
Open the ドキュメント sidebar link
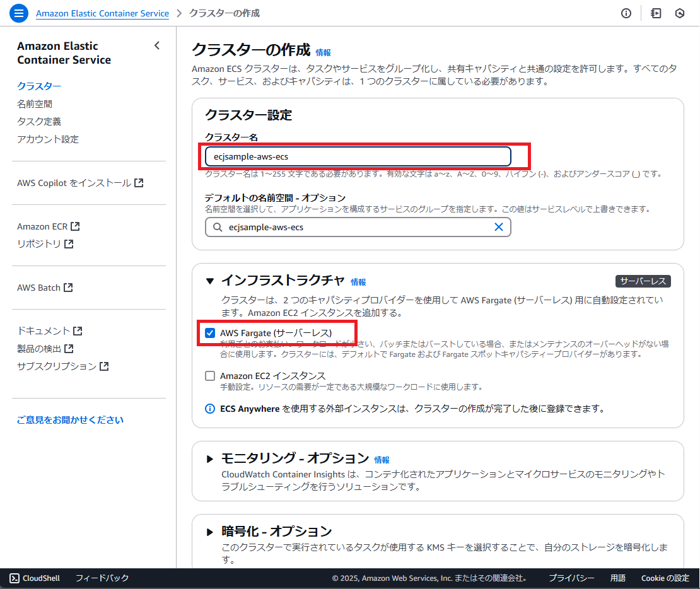tap(44, 331)
